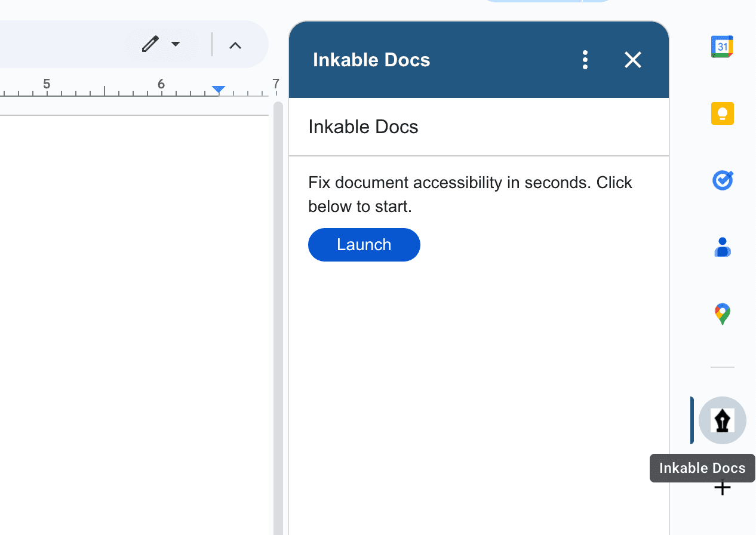The width and height of the screenshot is (756, 535).
Task: Click the divider above the Inkable Docs icon
Action: [x=722, y=368]
